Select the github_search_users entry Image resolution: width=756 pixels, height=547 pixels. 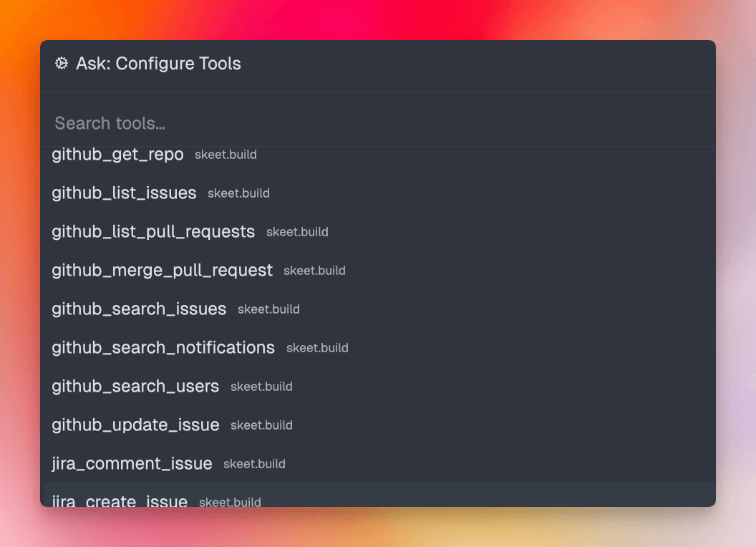pos(379,386)
